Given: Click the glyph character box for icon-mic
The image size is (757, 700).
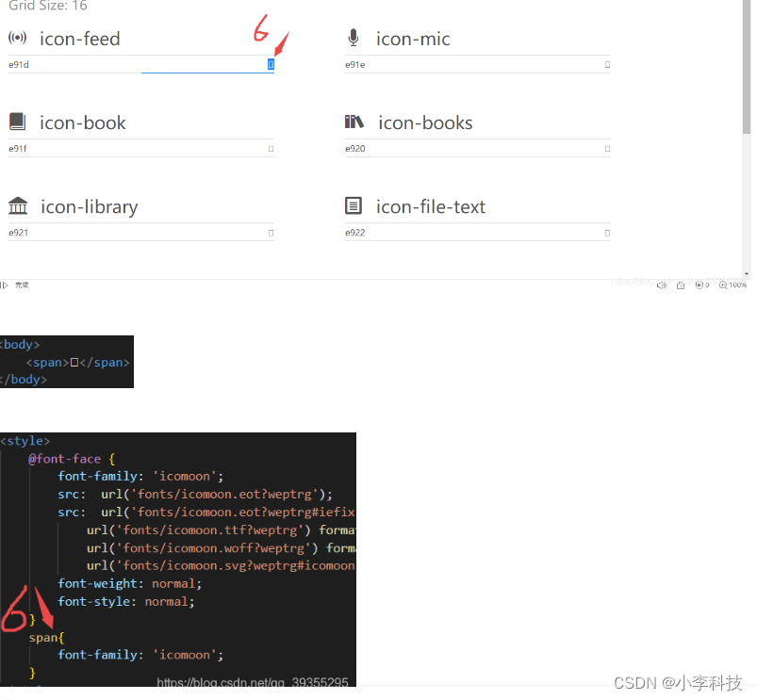Looking at the screenshot, I should (x=607, y=65).
